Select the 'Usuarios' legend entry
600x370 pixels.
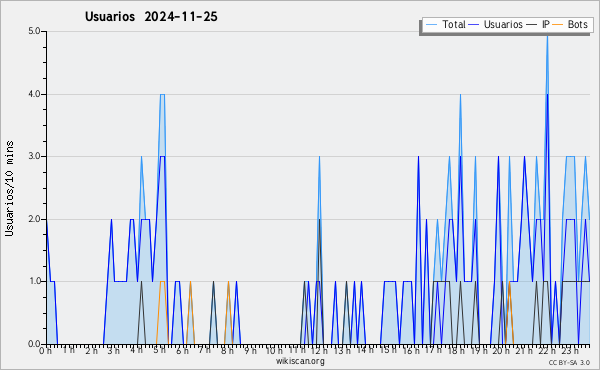coord(496,24)
